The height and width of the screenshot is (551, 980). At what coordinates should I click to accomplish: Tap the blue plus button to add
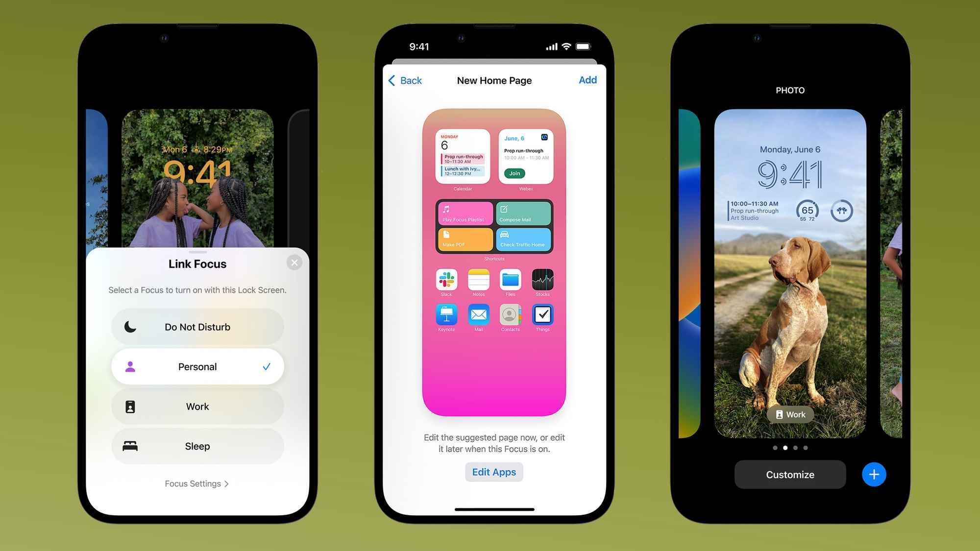[873, 474]
